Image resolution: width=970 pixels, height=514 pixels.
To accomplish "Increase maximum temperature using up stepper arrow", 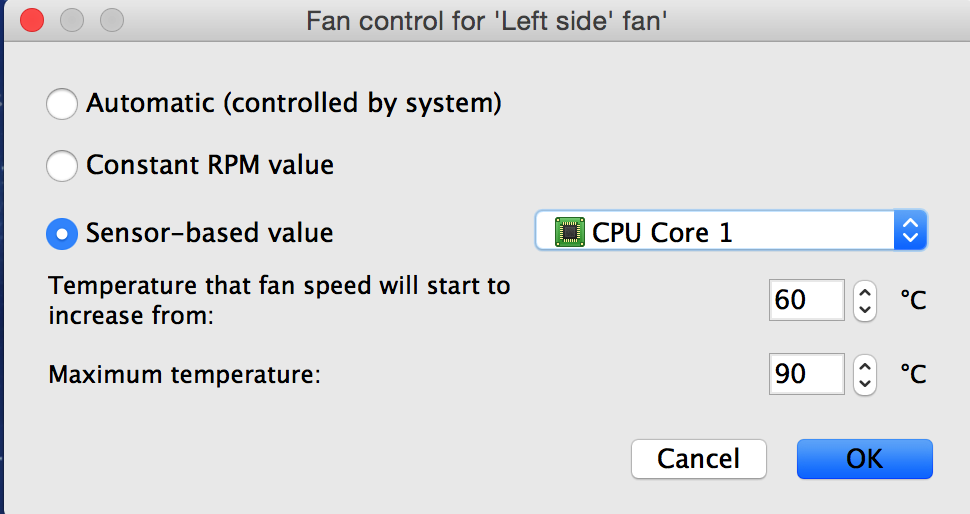I will 865,366.
